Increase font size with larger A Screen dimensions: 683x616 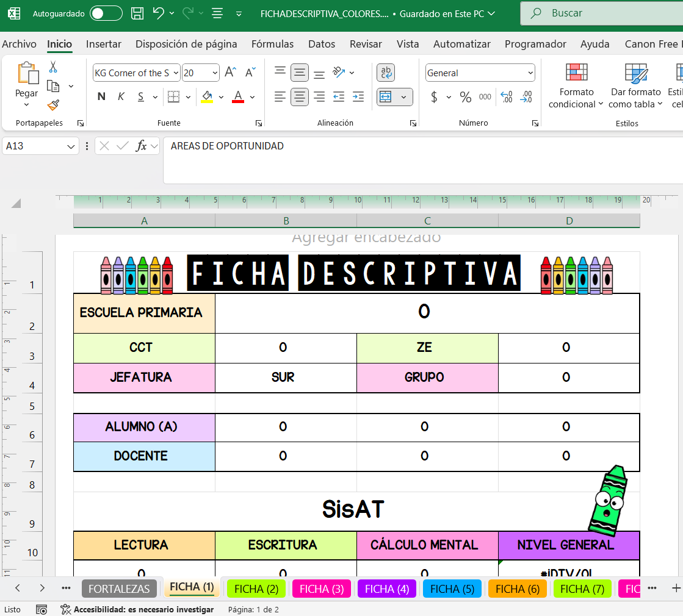point(231,72)
